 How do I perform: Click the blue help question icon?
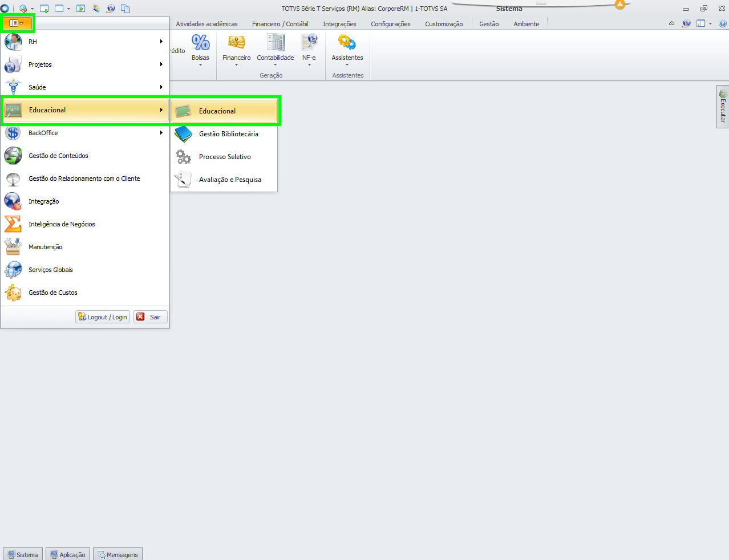click(x=723, y=23)
